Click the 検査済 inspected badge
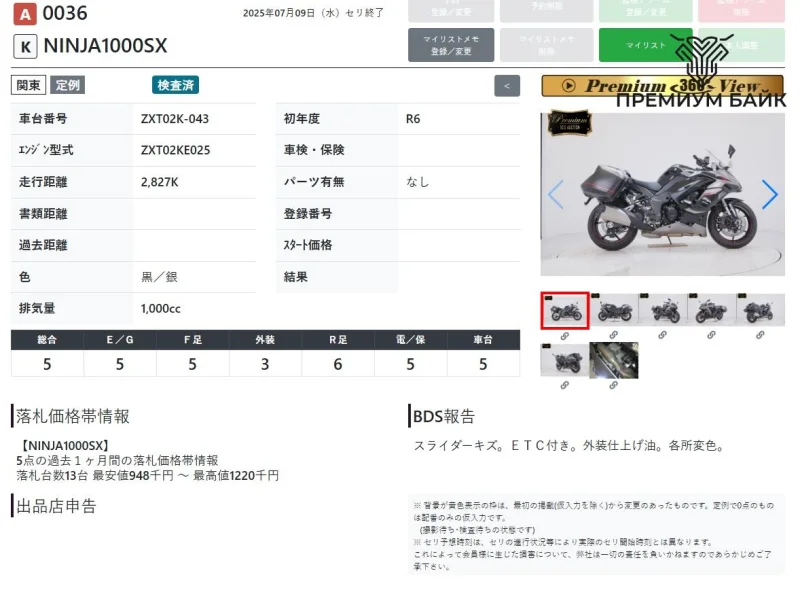The height and width of the screenshot is (600, 800). (175, 85)
